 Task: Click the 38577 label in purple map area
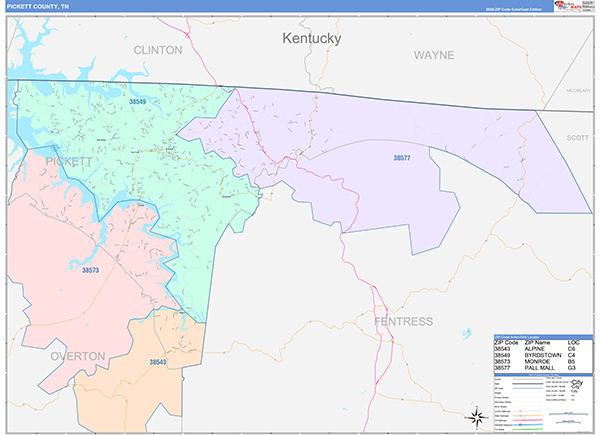[x=402, y=158]
